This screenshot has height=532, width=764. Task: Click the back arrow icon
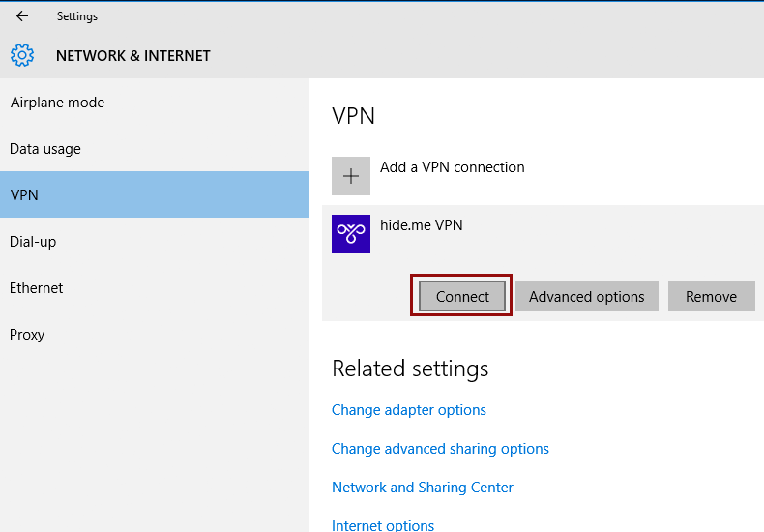coord(22,16)
